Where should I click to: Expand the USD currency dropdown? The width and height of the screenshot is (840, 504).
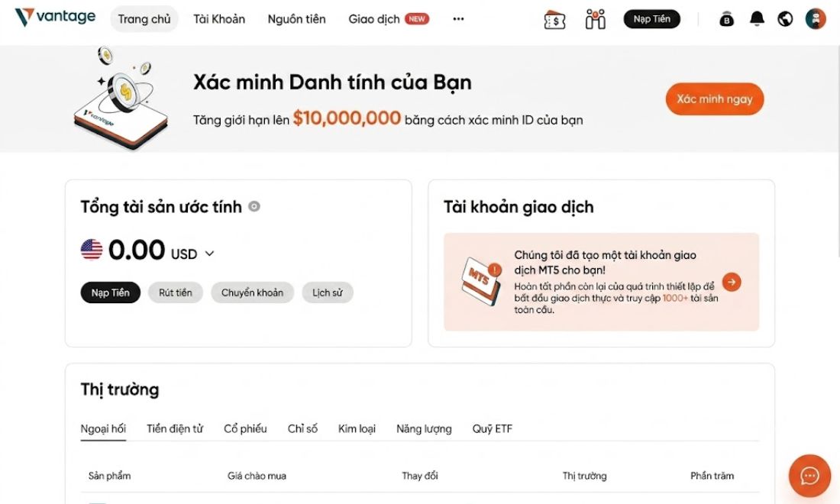pyautogui.click(x=209, y=254)
